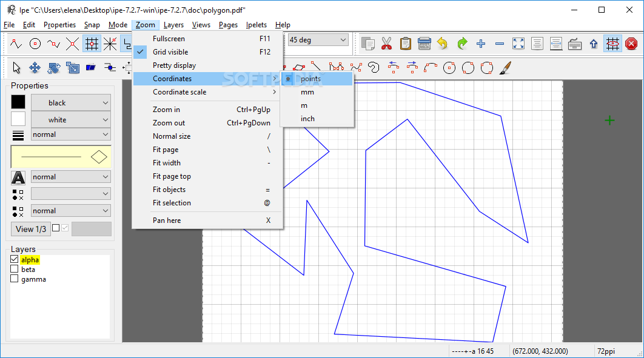The height and width of the screenshot is (358, 644).
Task: Choose Pan here menu entry
Action: pyautogui.click(x=207, y=220)
